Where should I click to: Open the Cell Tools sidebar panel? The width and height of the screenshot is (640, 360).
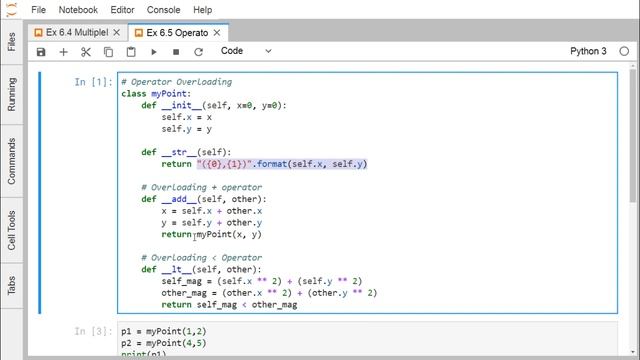click(x=11, y=230)
